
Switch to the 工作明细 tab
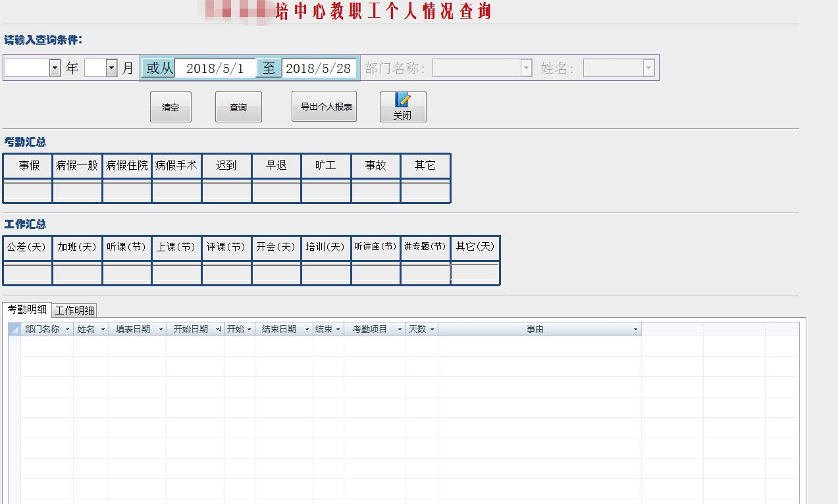coord(74,311)
